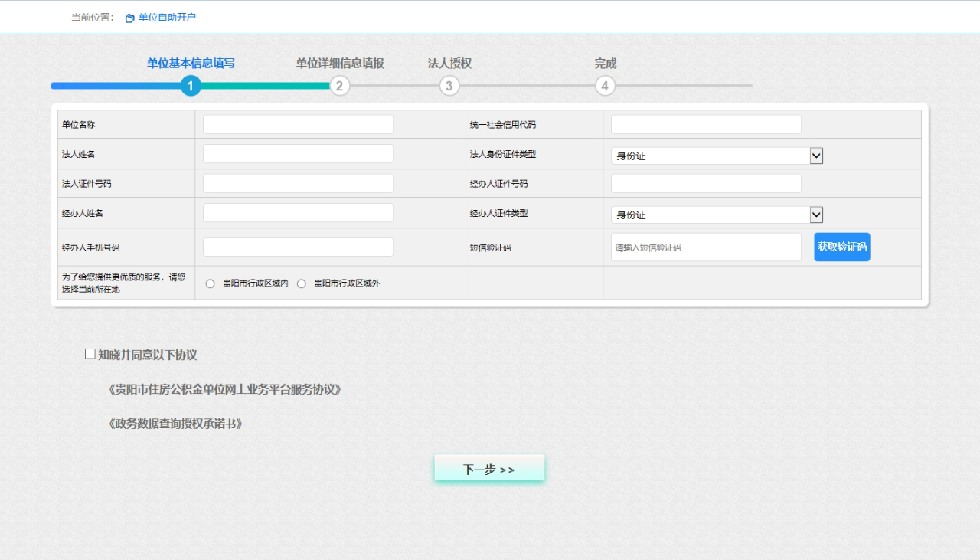Open the 单位自助开户 breadcrumb link
Screen dimensions: 980x560
(167, 17)
